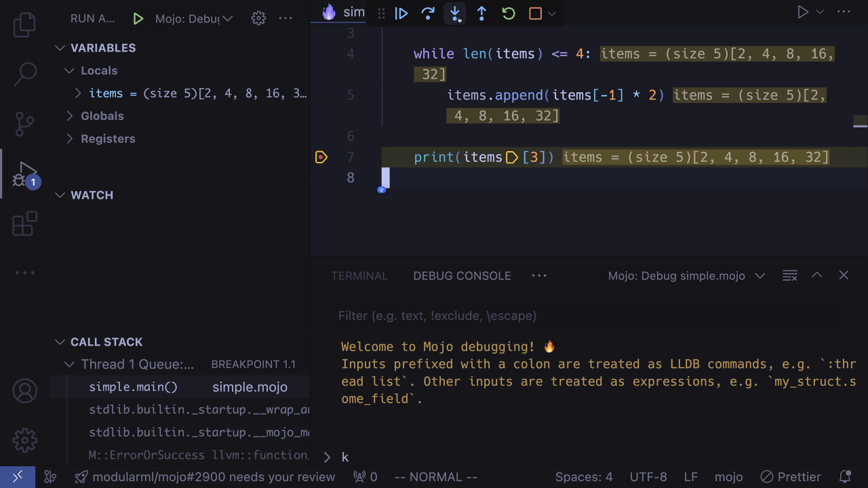This screenshot has width=868, height=488.
Task: Open the remote window indicator
Action: pos(18,477)
